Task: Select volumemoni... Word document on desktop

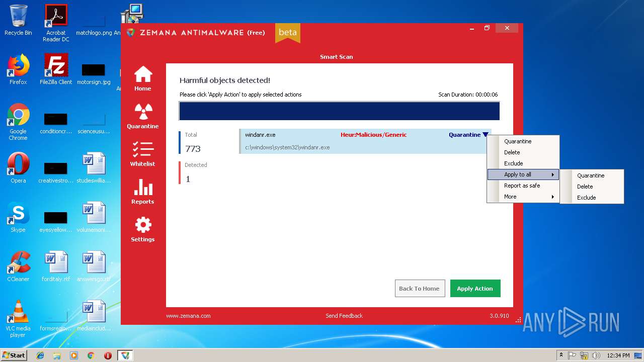Action: tap(94, 217)
